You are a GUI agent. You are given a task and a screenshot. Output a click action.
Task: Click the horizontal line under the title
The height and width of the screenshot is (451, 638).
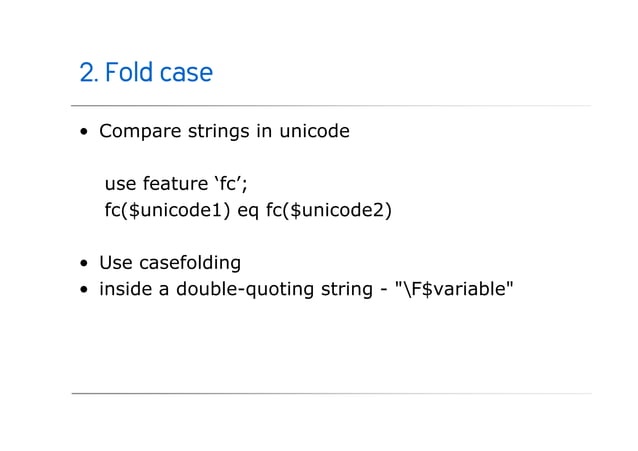[331, 106]
